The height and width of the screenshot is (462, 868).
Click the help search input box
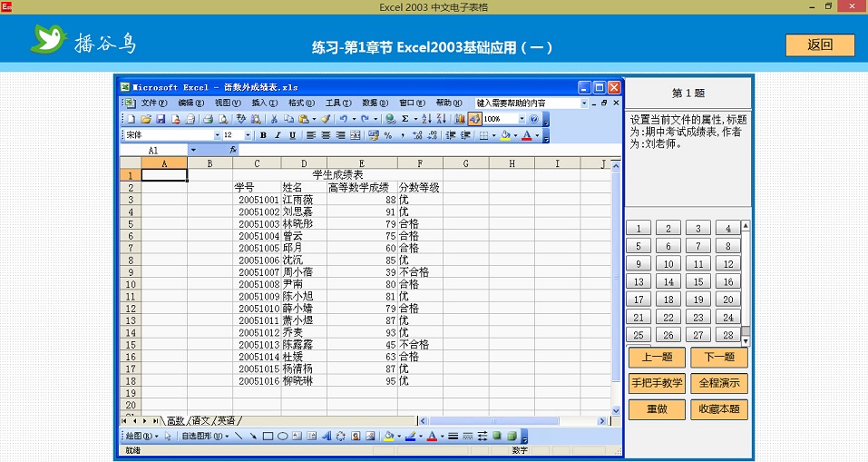click(527, 103)
